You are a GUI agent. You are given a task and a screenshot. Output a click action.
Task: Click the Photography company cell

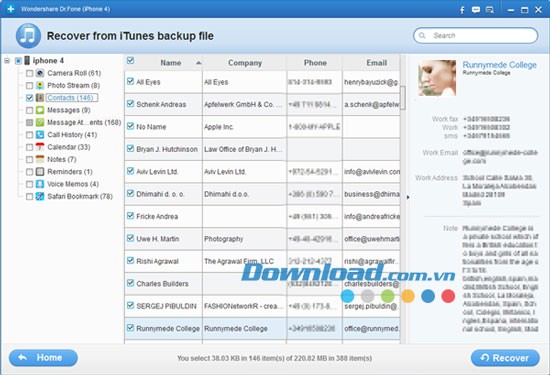click(x=244, y=239)
